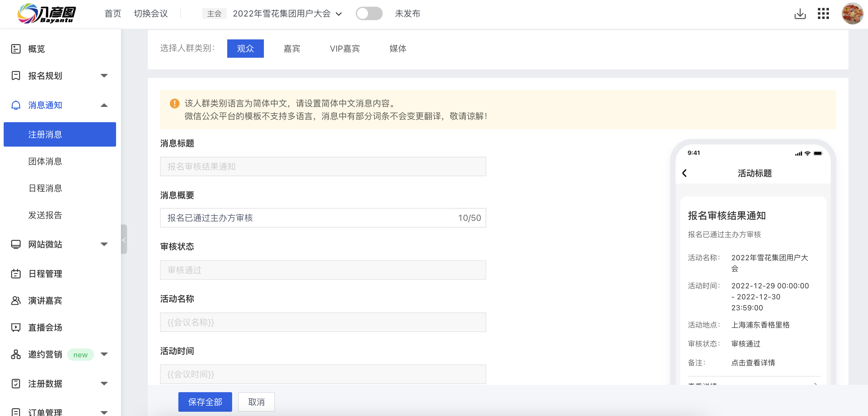Click the 注册数据 checklist icon
The width and height of the screenshot is (868, 416).
pyautogui.click(x=16, y=384)
